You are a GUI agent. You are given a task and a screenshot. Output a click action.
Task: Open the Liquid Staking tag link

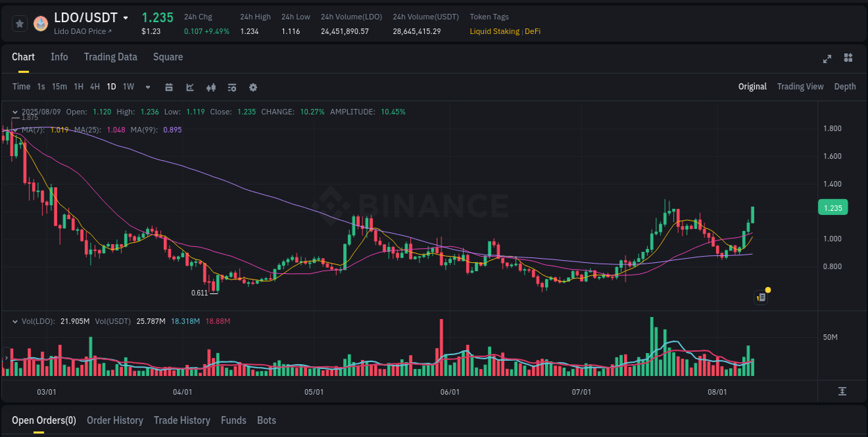click(494, 31)
